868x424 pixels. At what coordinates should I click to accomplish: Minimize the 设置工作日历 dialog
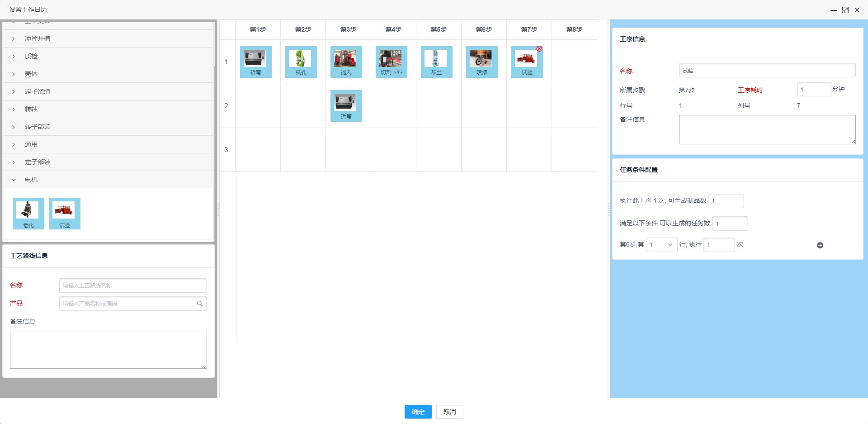(x=833, y=10)
